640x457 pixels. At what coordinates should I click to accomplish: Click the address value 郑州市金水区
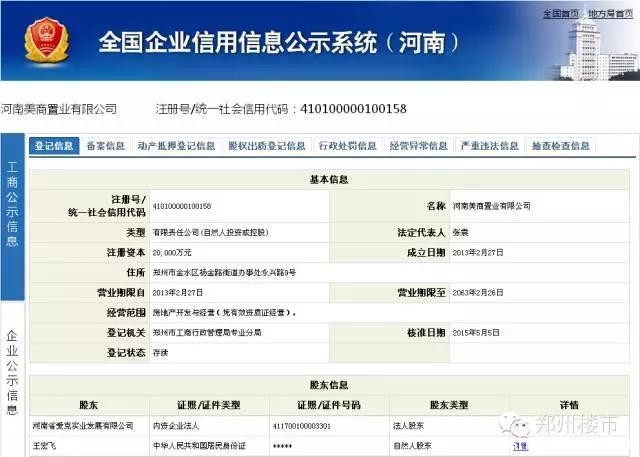(224, 272)
